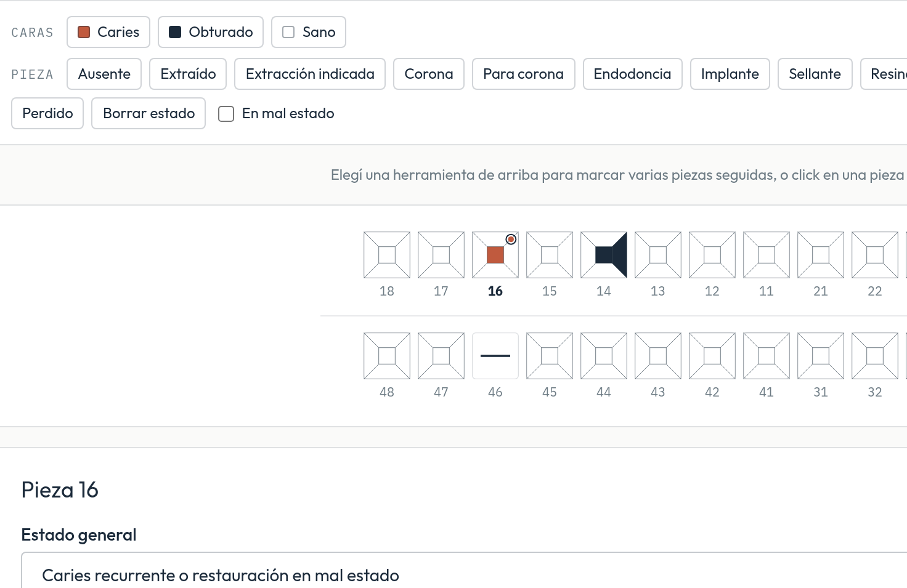Image resolution: width=907 pixels, height=588 pixels.
Task: Select tooth 22 diagram
Action: tap(875, 255)
